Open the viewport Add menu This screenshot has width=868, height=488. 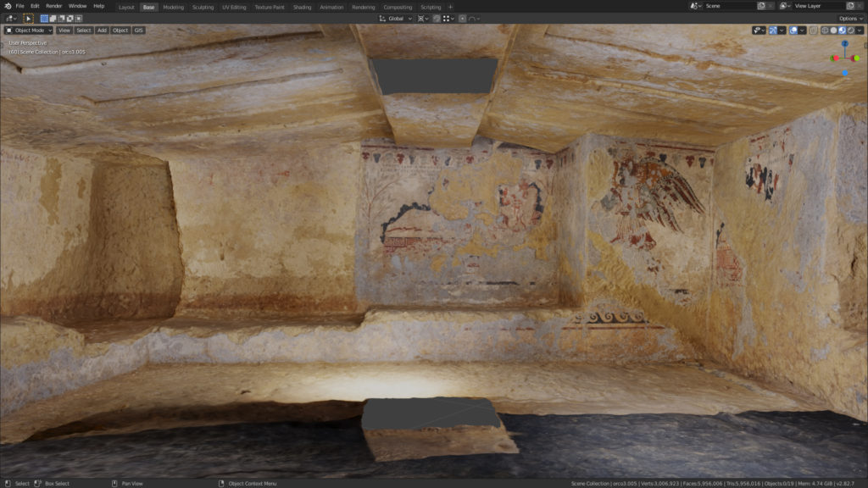[102, 30]
